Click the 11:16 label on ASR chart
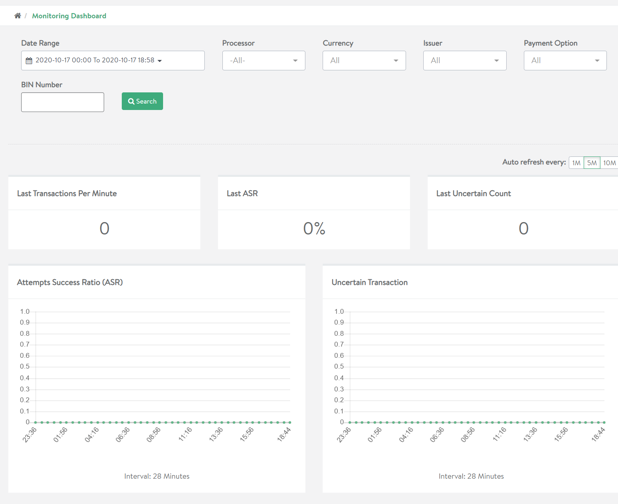The width and height of the screenshot is (618, 504). (x=185, y=434)
